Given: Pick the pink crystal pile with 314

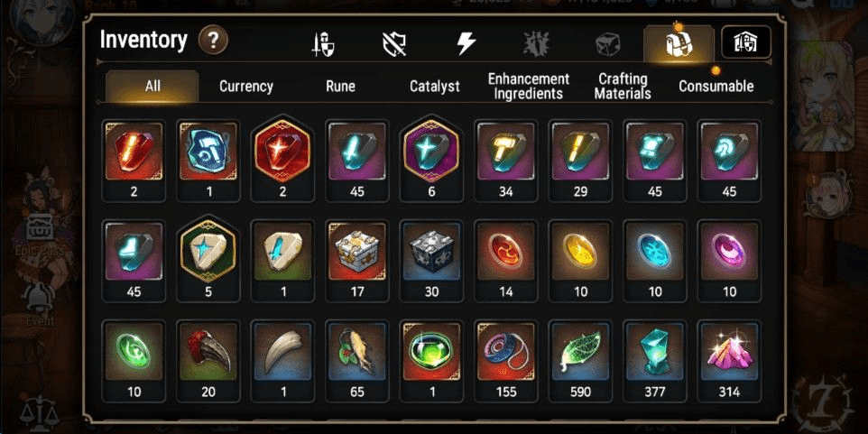Looking at the screenshot, I should tap(730, 361).
